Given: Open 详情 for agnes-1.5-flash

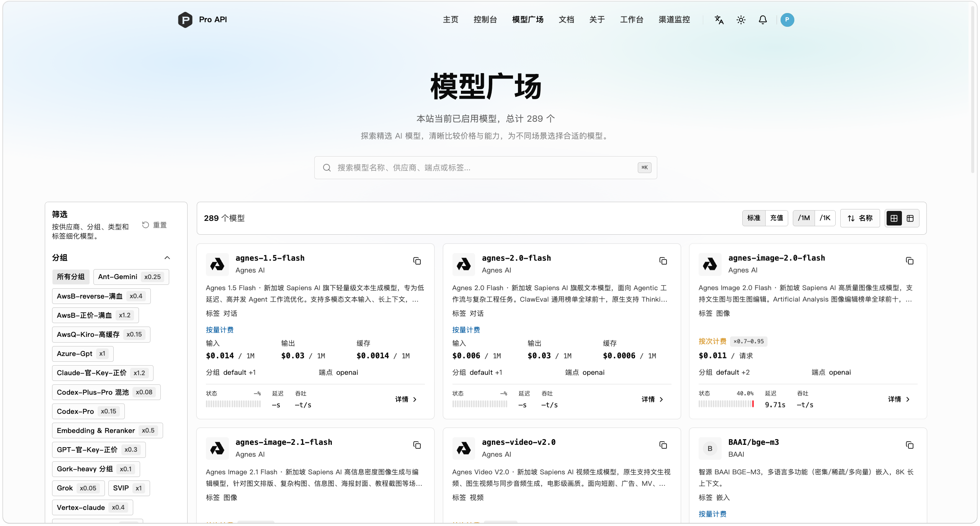Looking at the screenshot, I should tap(406, 399).
